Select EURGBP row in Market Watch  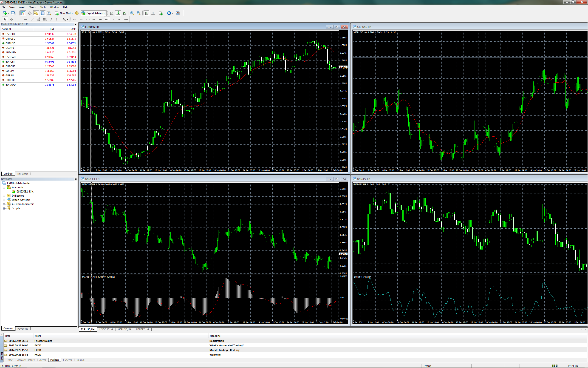click(x=39, y=62)
